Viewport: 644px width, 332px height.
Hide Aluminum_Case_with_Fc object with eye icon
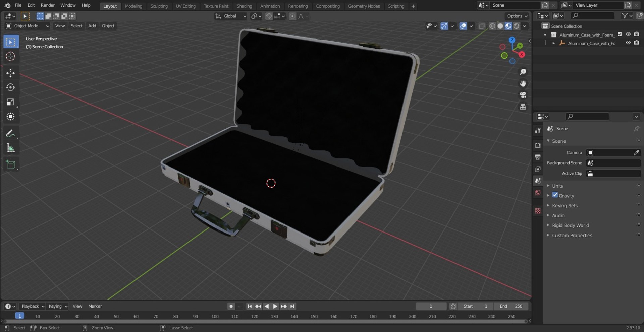pos(628,43)
